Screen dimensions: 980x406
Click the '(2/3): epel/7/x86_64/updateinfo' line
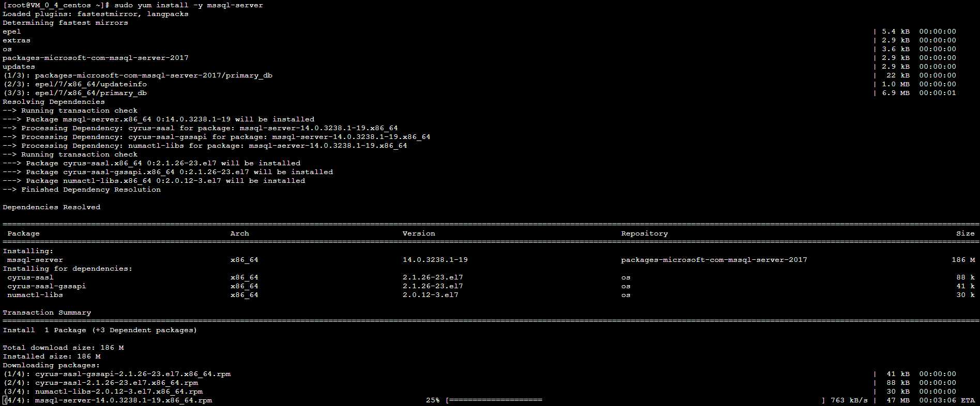74,84
